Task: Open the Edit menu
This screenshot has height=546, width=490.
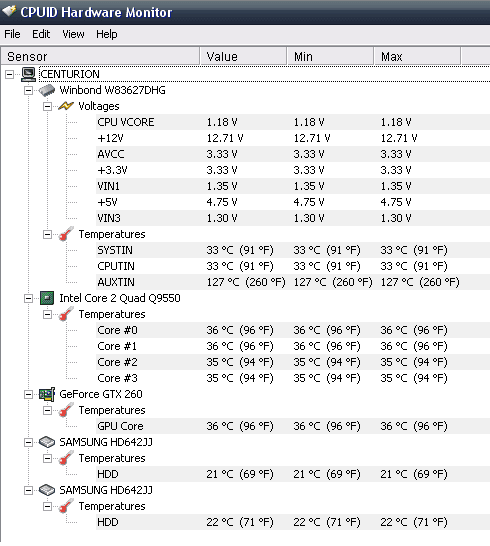Action: pyautogui.click(x=41, y=34)
